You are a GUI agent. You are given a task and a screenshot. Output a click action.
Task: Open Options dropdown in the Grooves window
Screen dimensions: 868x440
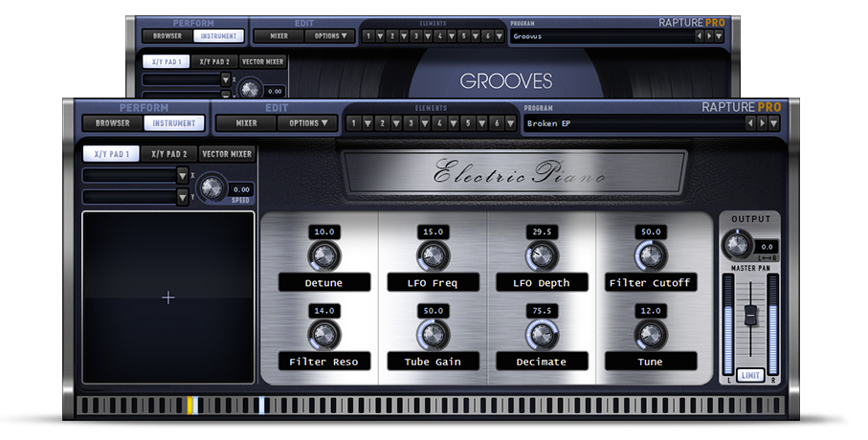click(x=330, y=36)
